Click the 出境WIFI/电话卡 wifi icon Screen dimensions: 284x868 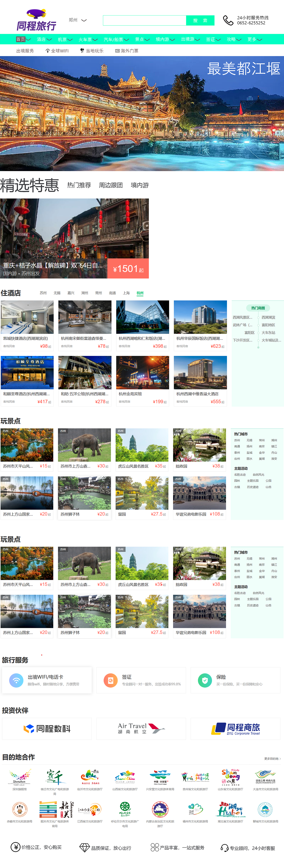point(16,680)
